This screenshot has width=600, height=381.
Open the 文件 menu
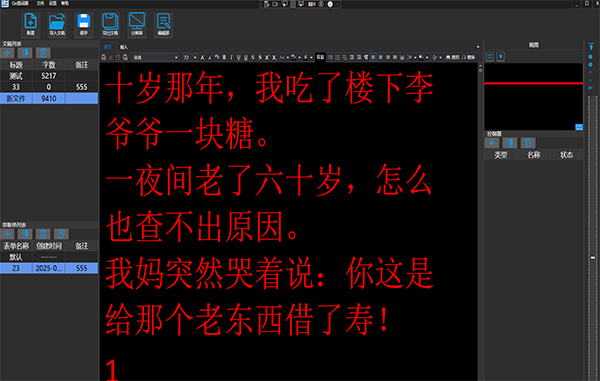click(x=40, y=3)
